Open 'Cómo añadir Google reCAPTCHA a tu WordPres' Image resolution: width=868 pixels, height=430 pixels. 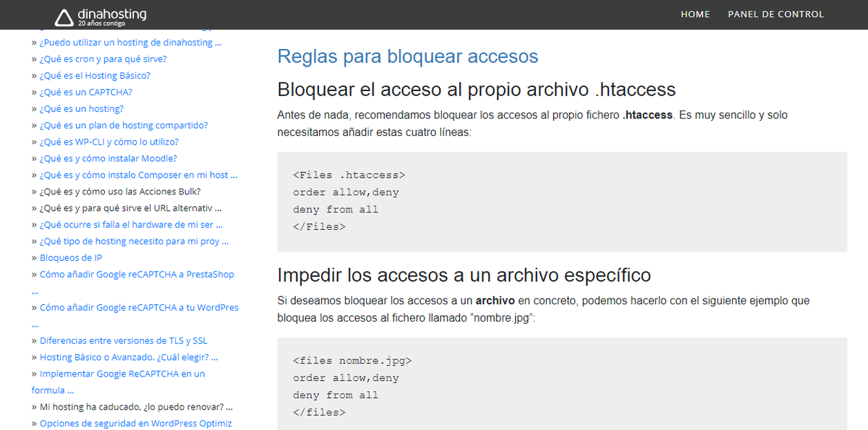(139, 309)
